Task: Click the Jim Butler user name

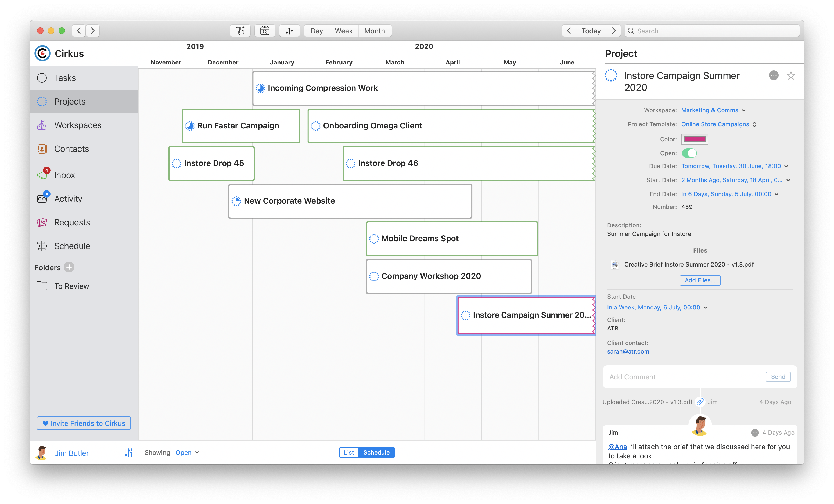Action: (72, 453)
